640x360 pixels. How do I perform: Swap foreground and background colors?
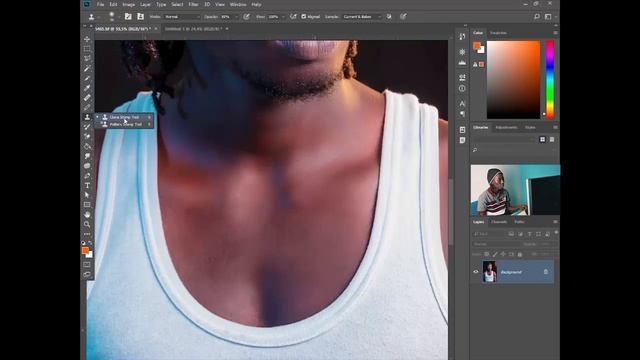(x=90, y=243)
